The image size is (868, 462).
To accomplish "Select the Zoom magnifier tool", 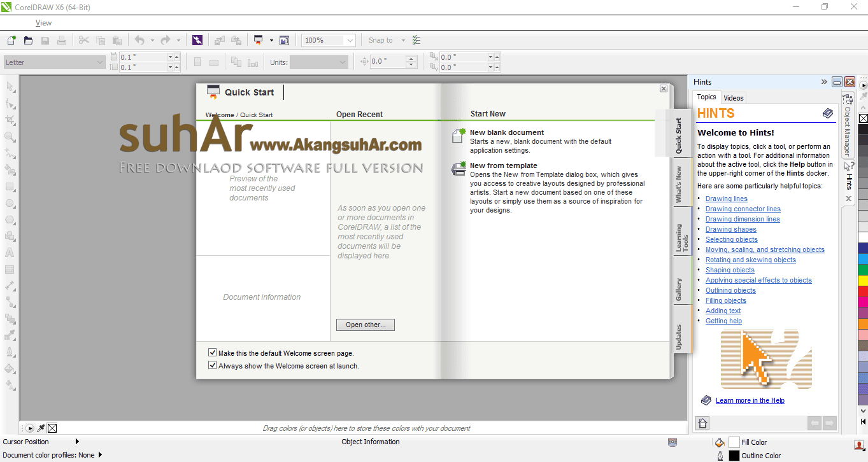I will point(10,137).
